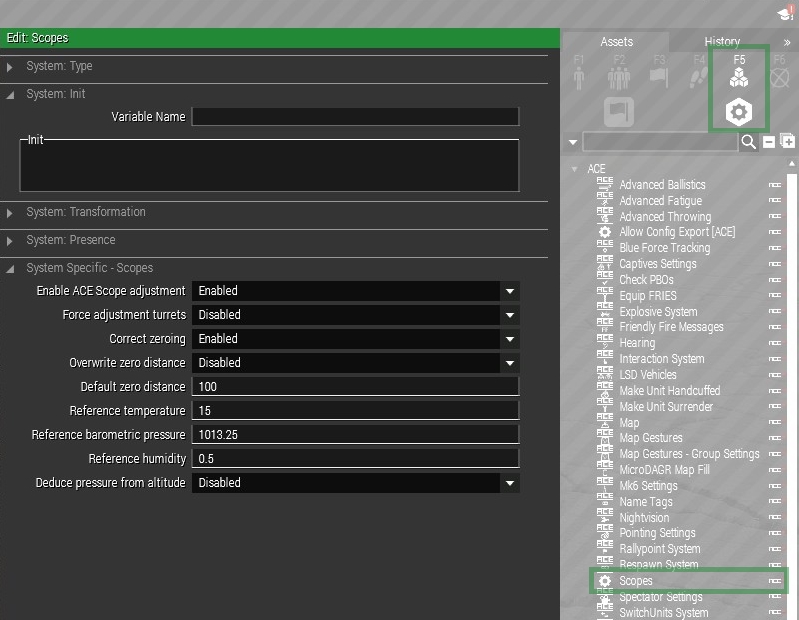Click the mod icon right of Rallypoint System
Screen dimensions: 799x620
pyautogui.click(x=775, y=549)
